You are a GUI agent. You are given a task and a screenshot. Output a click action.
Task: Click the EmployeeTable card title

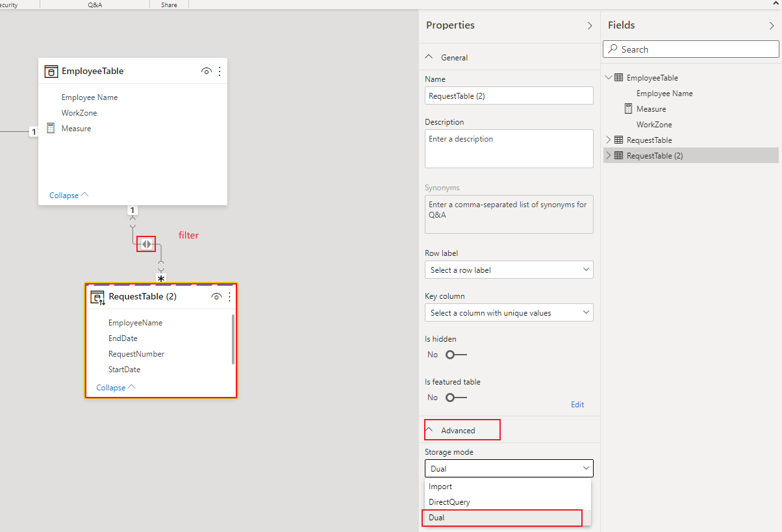coord(93,71)
